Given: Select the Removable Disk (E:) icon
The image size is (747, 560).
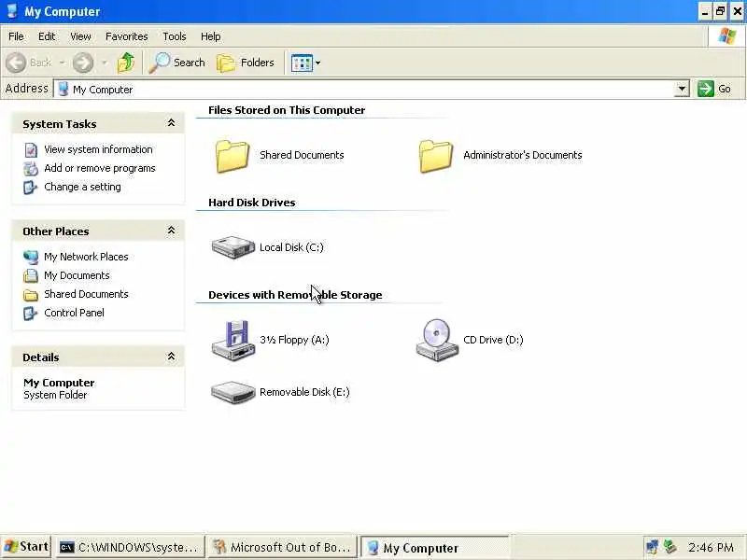Looking at the screenshot, I should coord(233,392).
